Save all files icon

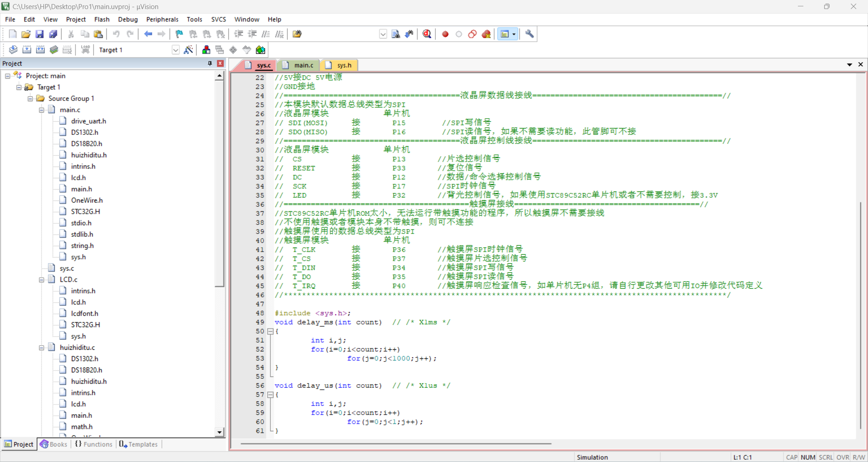[x=53, y=34]
